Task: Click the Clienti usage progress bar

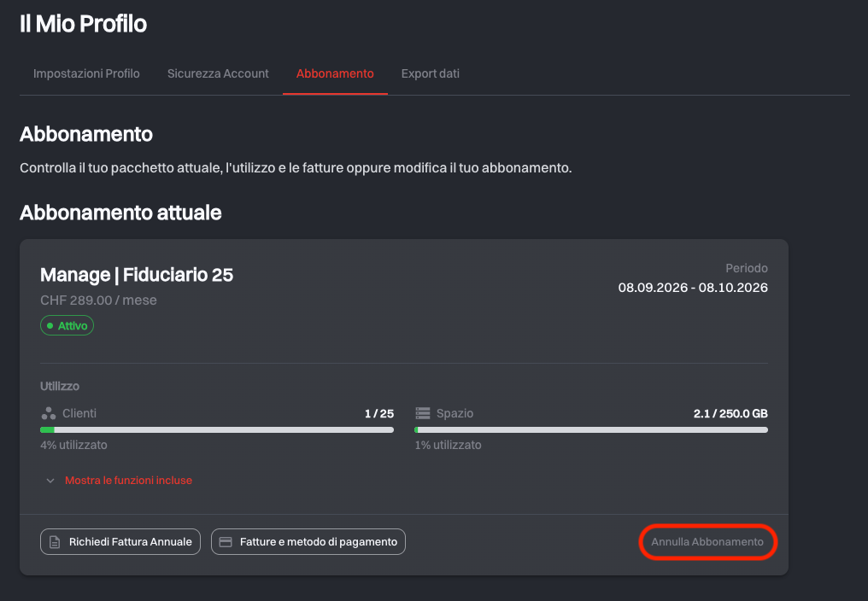Action: click(x=217, y=430)
